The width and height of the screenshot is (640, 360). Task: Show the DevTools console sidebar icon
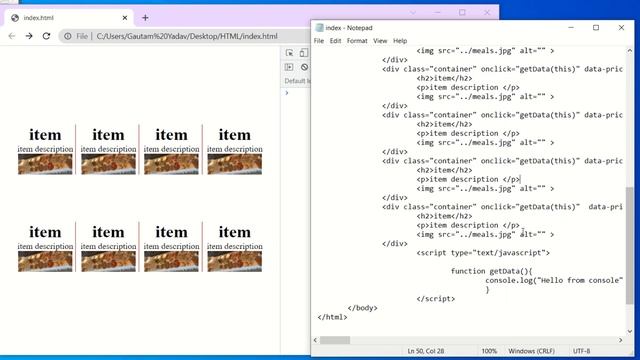pos(289,67)
